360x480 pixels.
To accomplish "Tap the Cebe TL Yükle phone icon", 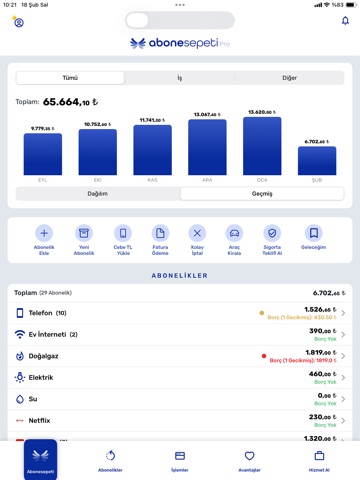I will [x=123, y=233].
